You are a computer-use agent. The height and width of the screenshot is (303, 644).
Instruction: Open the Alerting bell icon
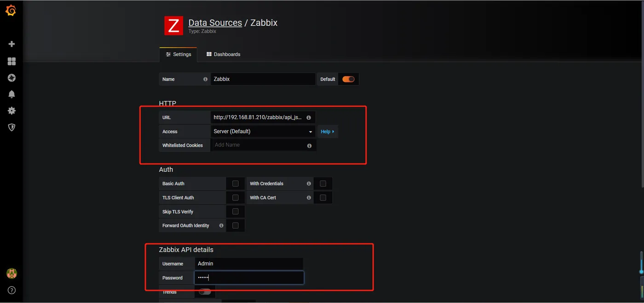coord(12,94)
